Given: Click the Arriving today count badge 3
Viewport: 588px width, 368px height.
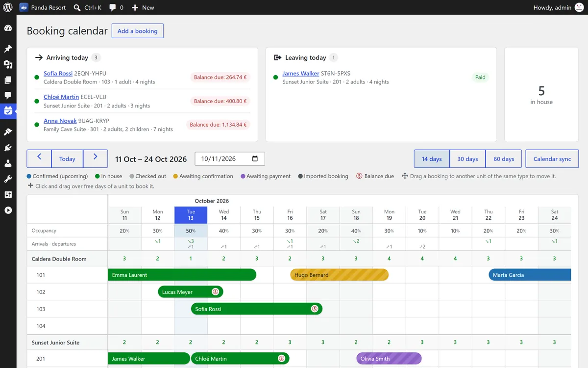Looking at the screenshot, I should click(96, 57).
